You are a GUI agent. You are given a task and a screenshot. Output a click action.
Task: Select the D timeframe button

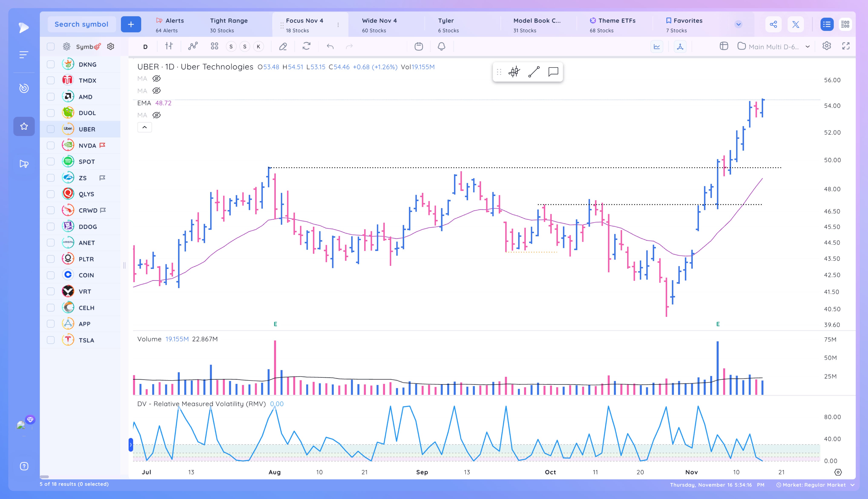click(145, 47)
